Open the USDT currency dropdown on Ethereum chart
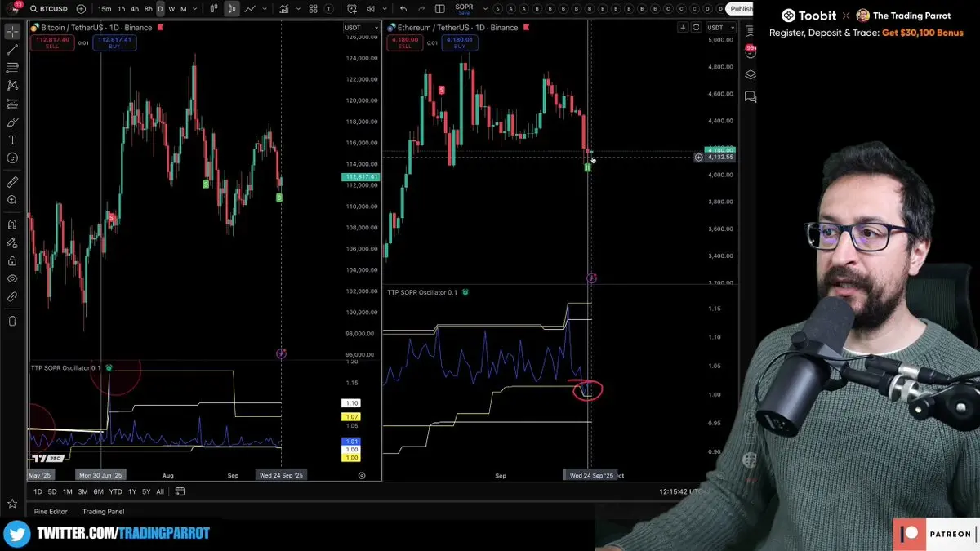The width and height of the screenshot is (980, 551). pyautogui.click(x=723, y=28)
